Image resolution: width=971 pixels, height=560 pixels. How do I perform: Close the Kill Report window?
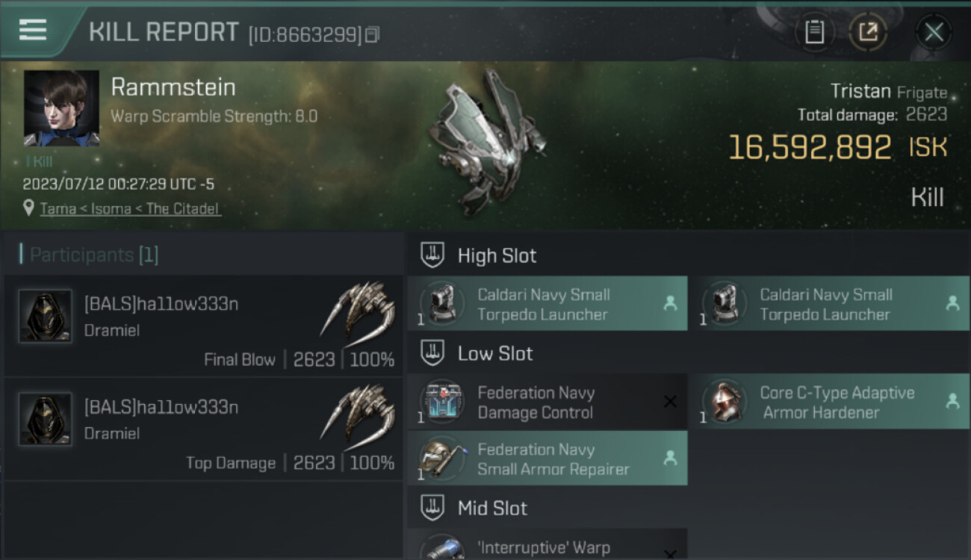pyautogui.click(x=934, y=32)
